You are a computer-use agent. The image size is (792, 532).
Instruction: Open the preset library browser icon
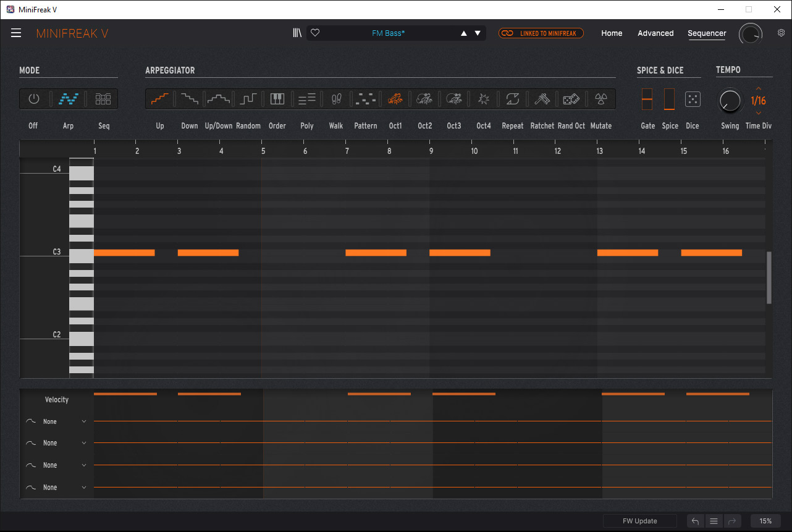(297, 33)
